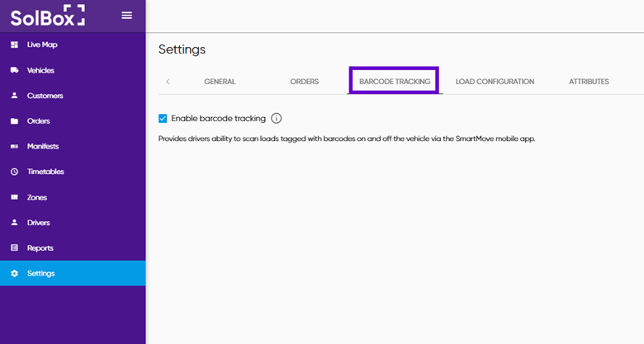Click the Live Map dashboard icon
Image resolution: width=644 pixels, height=344 pixels.
[14, 45]
